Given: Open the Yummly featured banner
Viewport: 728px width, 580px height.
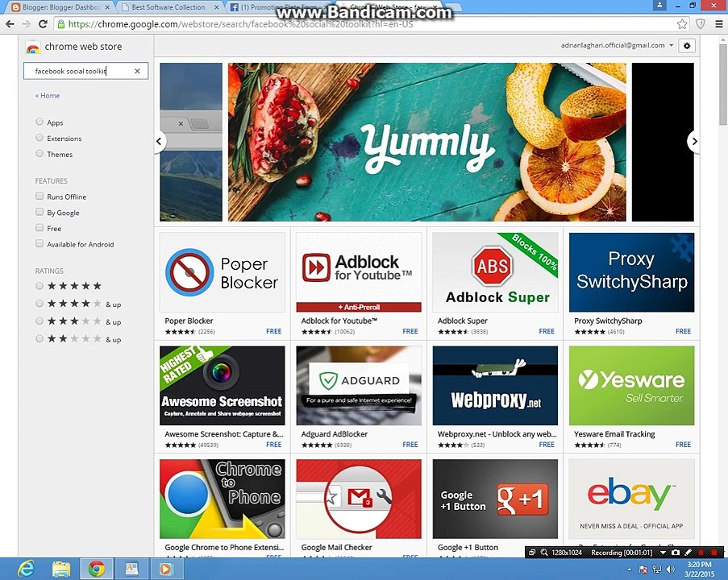Looking at the screenshot, I should click(426, 142).
